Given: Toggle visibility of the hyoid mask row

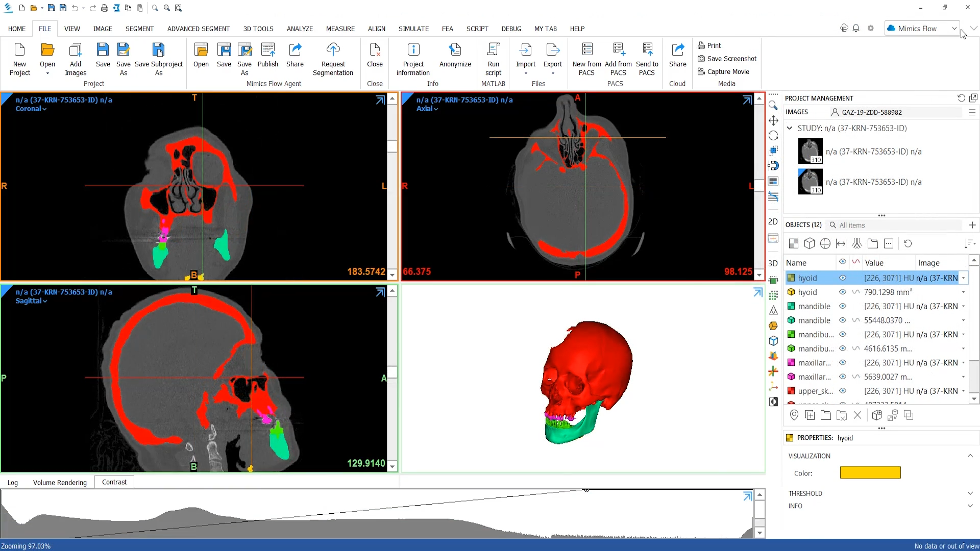Looking at the screenshot, I should click(x=843, y=278).
